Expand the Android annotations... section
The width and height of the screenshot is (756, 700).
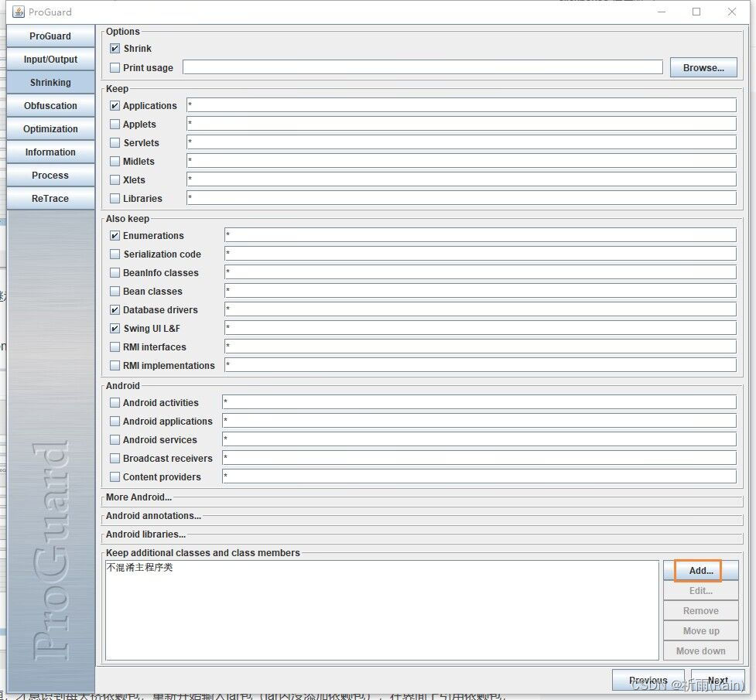coord(153,516)
